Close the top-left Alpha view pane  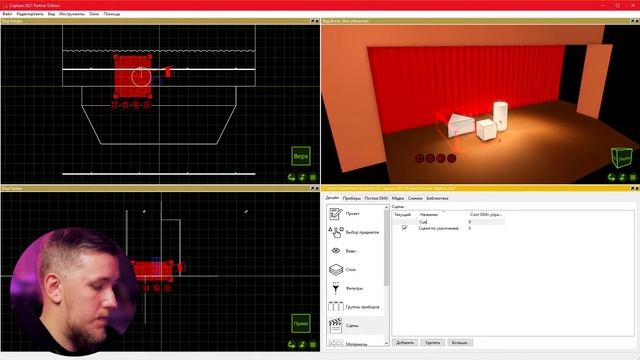click(317, 21)
